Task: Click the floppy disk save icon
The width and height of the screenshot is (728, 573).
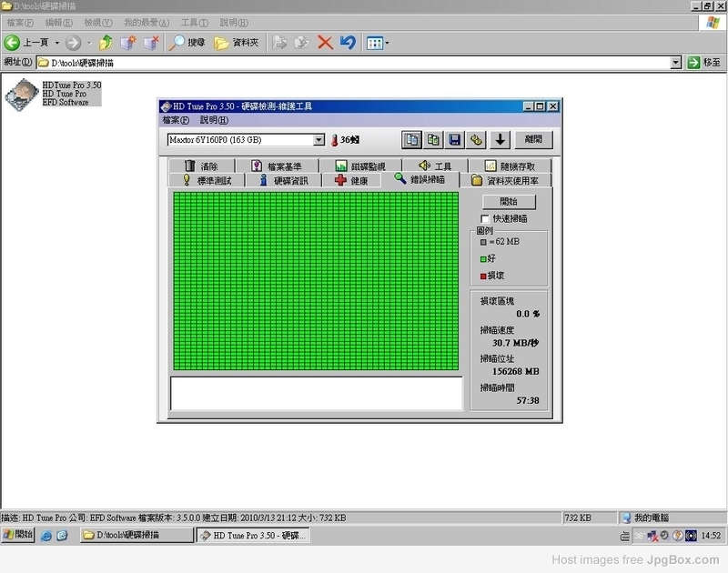Action: coord(455,139)
